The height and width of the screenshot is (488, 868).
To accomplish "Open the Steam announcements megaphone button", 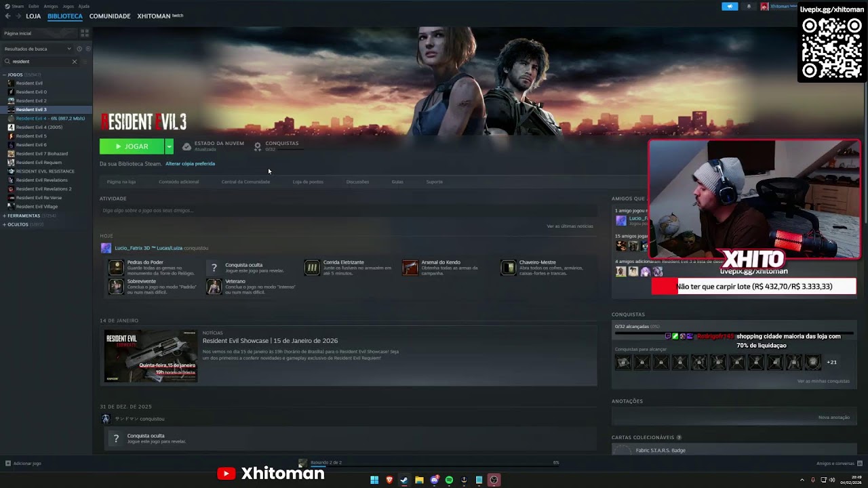I will coord(730,7).
